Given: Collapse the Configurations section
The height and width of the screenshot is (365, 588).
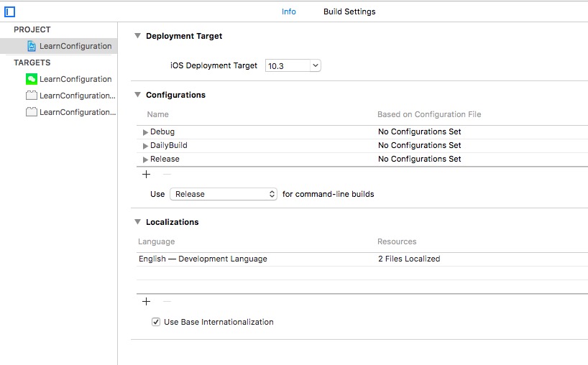Looking at the screenshot, I should point(137,95).
